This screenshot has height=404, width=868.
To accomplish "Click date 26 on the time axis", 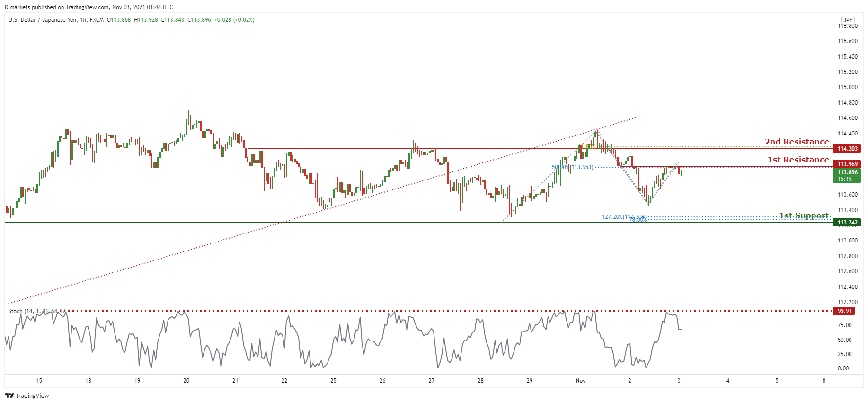I will pos(382,381).
